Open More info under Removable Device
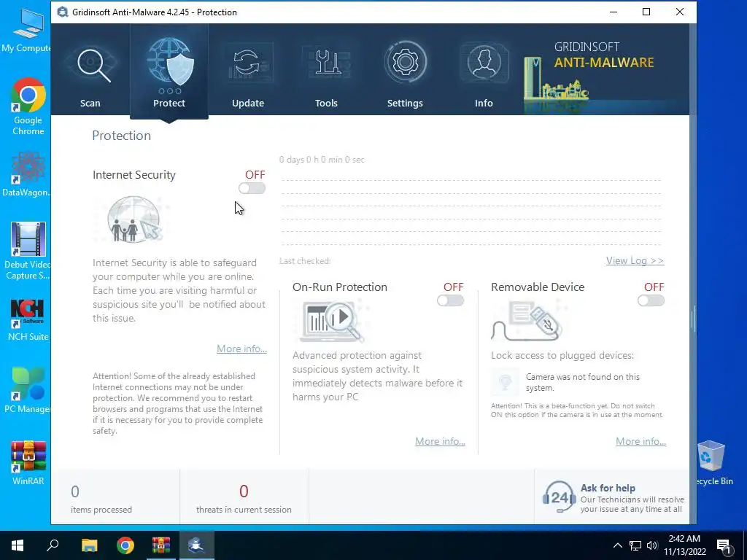 point(640,441)
